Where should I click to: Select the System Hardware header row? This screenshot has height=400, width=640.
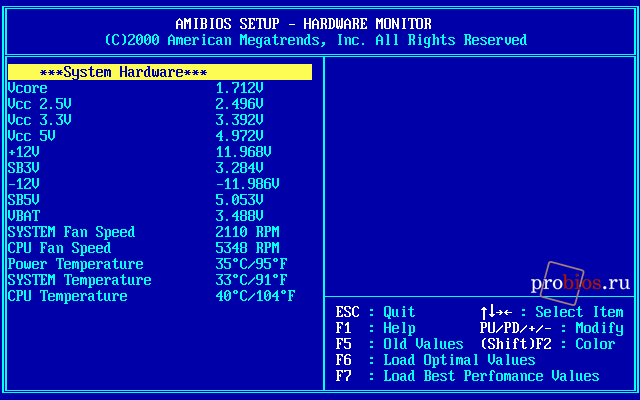click(x=160, y=72)
